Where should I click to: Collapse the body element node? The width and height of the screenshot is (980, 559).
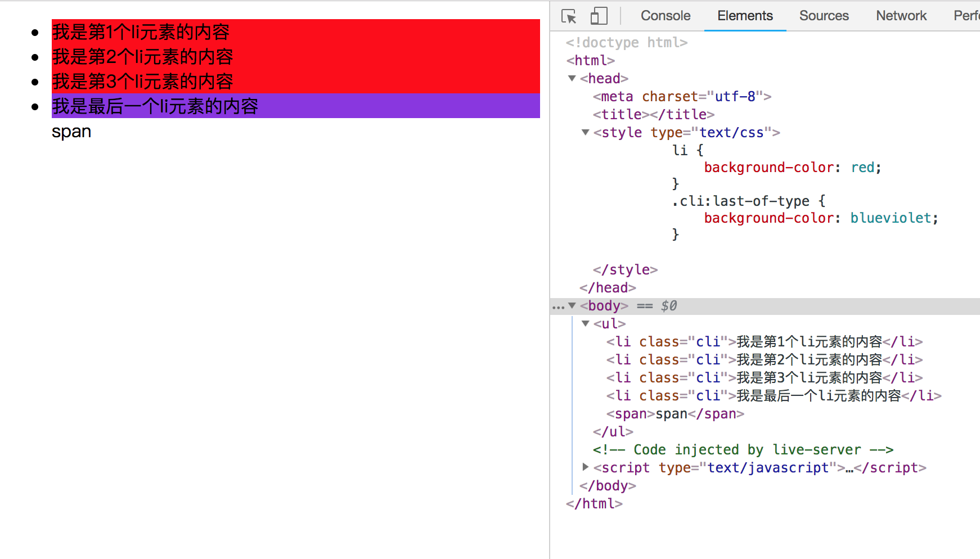coord(572,305)
